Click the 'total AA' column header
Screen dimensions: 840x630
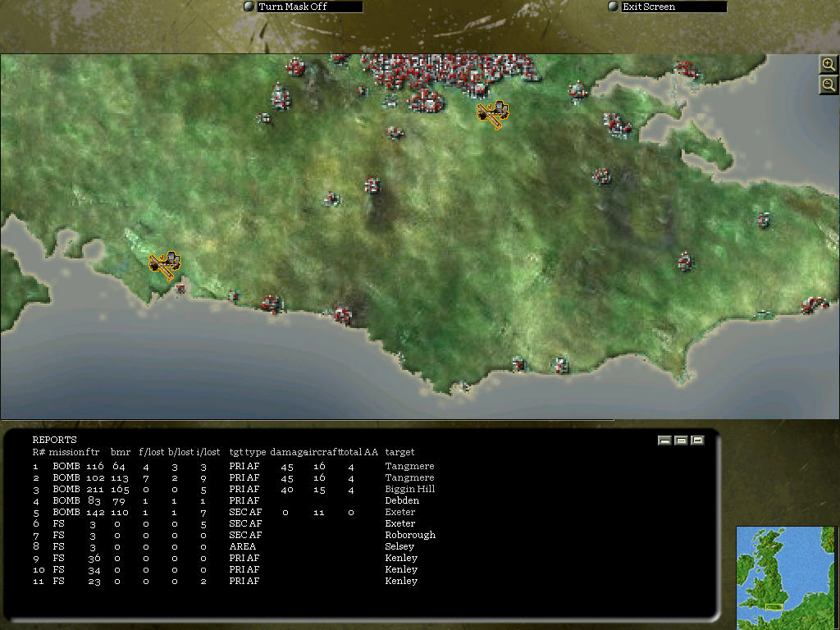(359, 452)
